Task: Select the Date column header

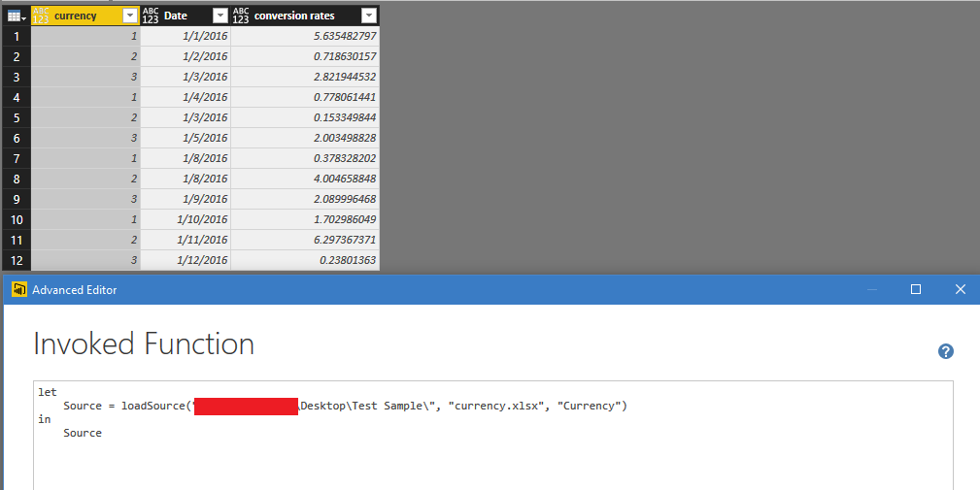Action: 186,16
